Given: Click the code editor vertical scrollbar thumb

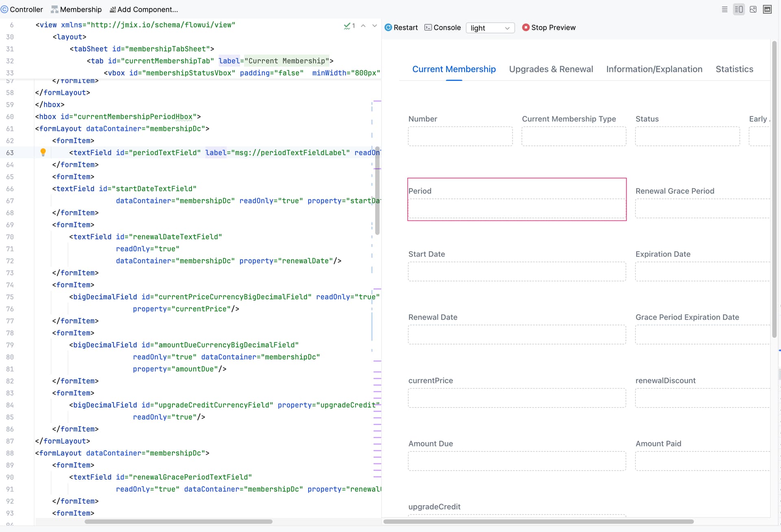Looking at the screenshot, I should (x=377, y=191).
